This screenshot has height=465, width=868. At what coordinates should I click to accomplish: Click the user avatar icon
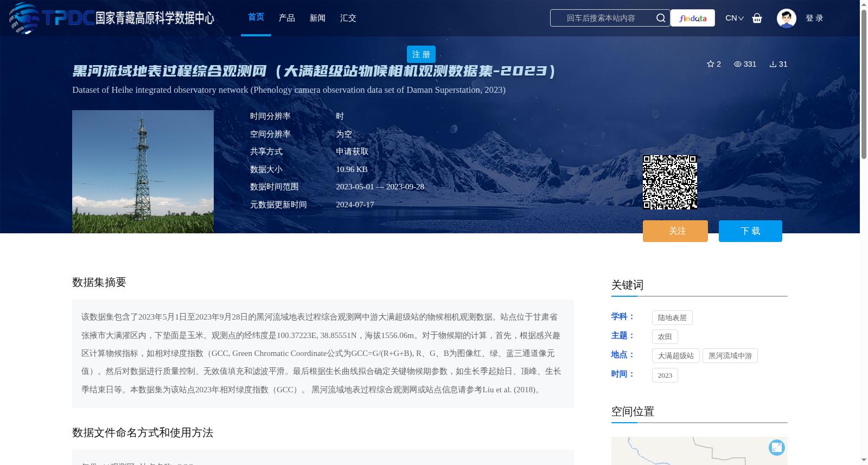786,18
